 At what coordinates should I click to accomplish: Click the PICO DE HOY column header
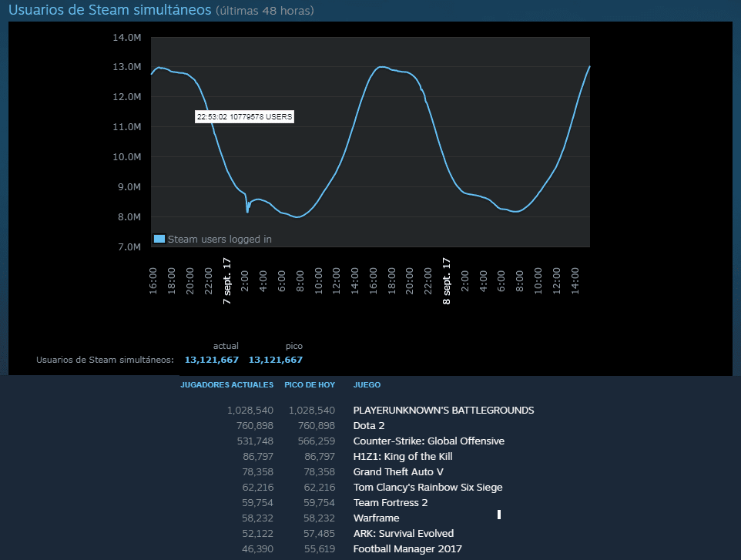coord(310,384)
